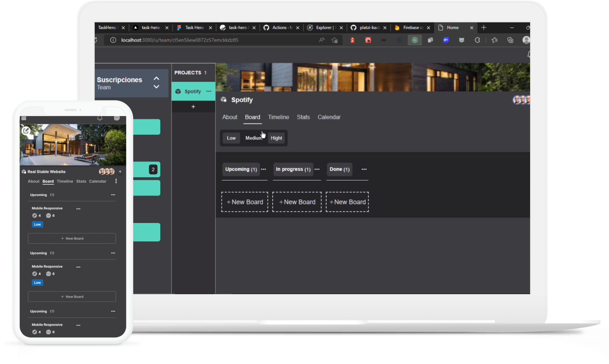Toggle the Low priority filter
Screen dimensions: 609x364
231,138
